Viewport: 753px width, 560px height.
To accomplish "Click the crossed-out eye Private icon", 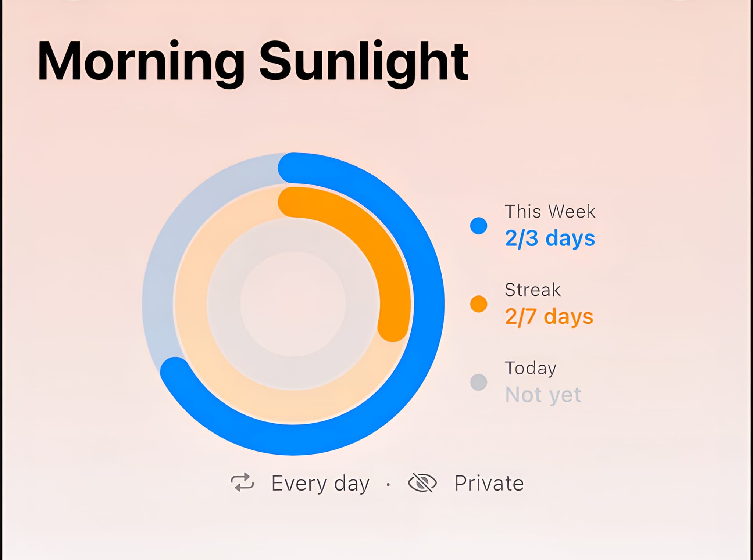I will [422, 482].
